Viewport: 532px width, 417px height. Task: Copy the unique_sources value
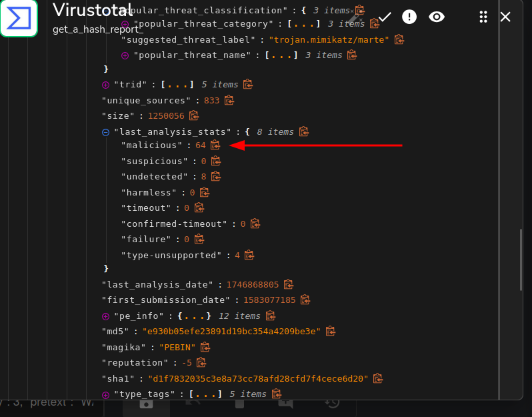pyautogui.click(x=229, y=100)
